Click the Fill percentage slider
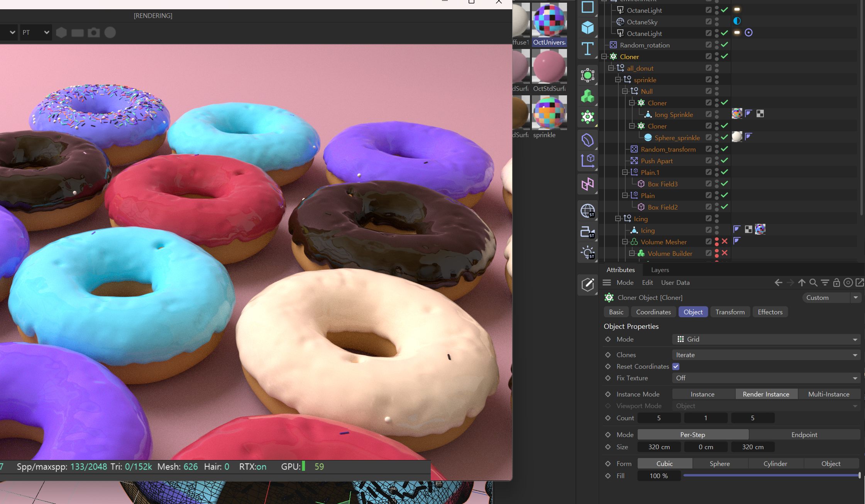Viewport: 865px width, 504px height. 772,475
